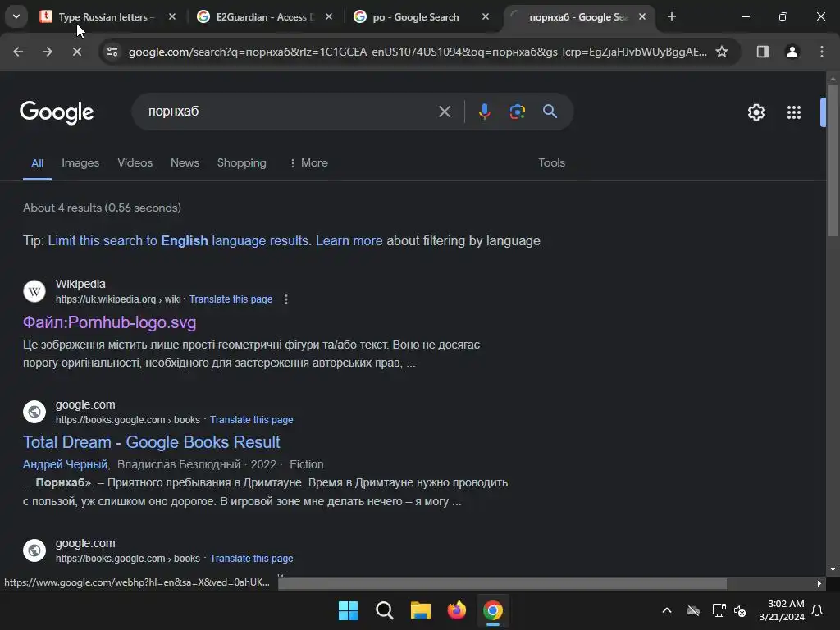Expand the More search categories menu
This screenshot has width=840, height=630.
point(308,163)
